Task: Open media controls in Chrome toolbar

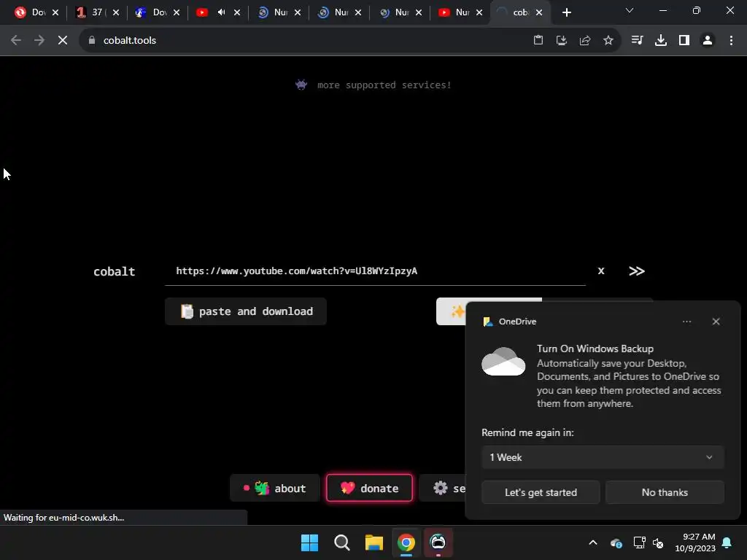Action: (637, 41)
